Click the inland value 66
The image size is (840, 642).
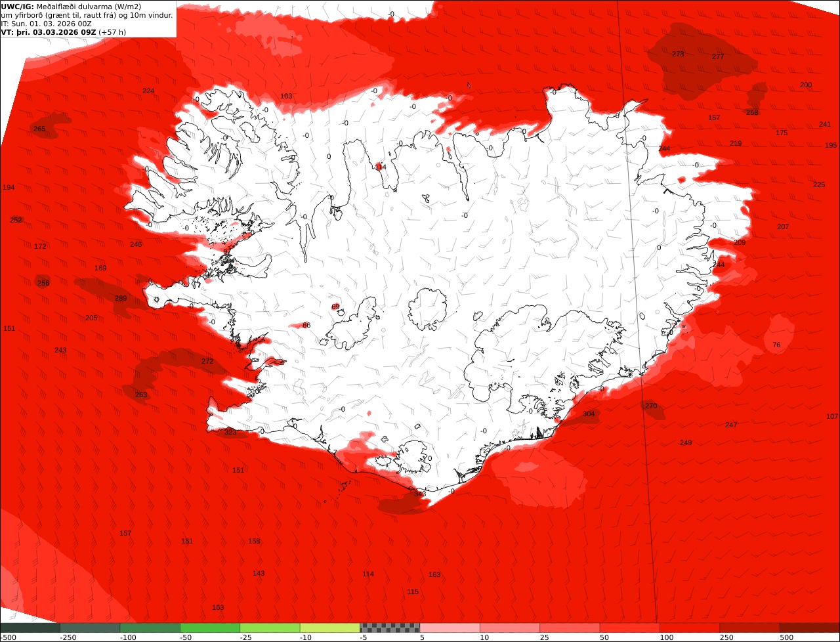point(306,325)
